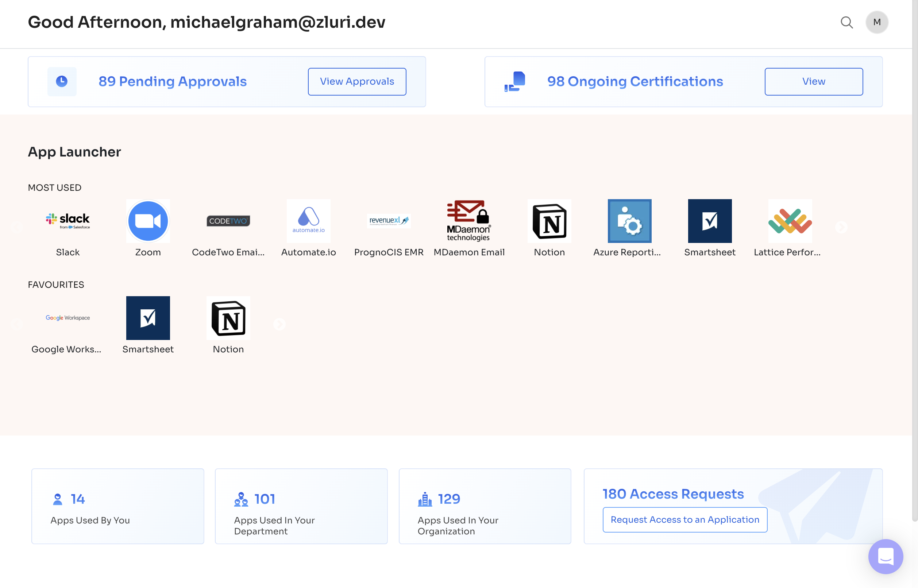Open Notion from the Favourites row
This screenshot has height=588, width=918.
(228, 318)
